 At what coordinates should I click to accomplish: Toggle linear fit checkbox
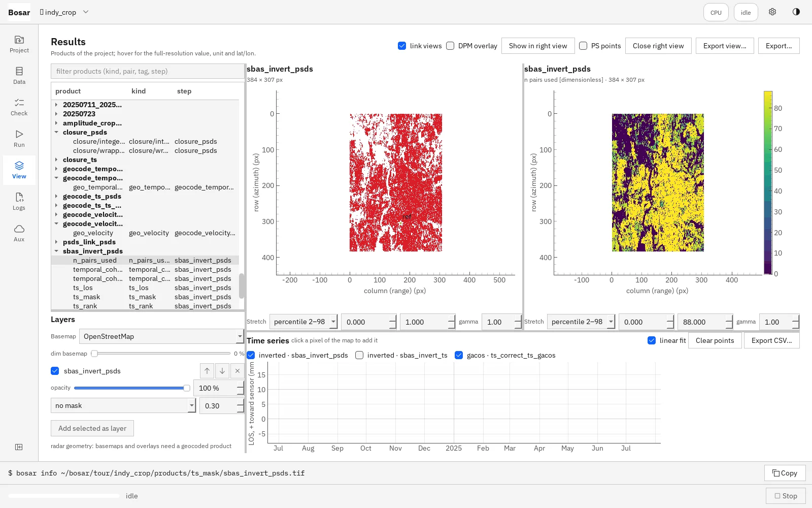coord(652,340)
